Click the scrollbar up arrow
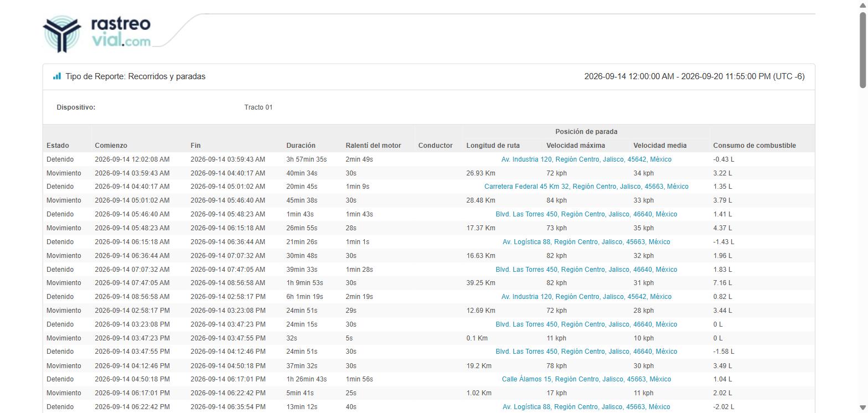Viewport: 868px width, 413px height. coord(863,4)
